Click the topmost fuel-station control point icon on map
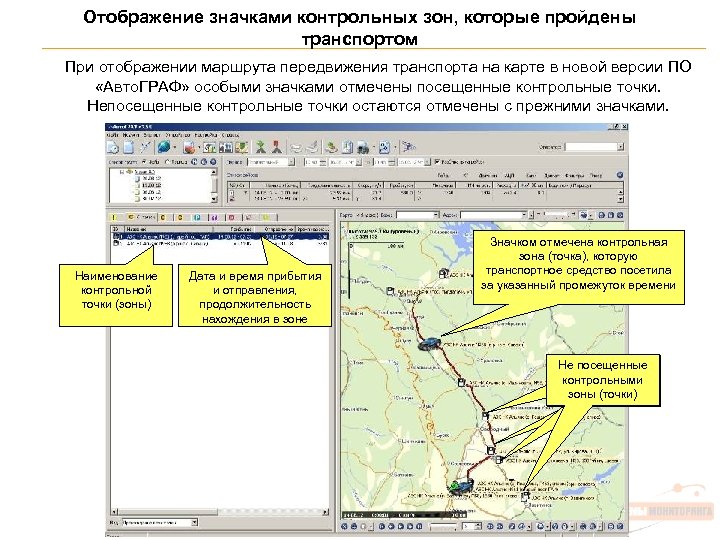 click(x=443, y=273)
